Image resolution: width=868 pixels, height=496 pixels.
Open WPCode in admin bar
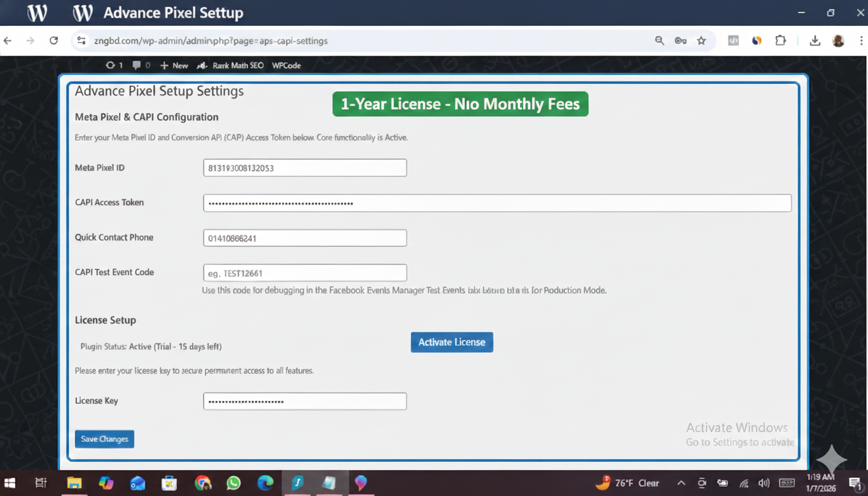click(x=286, y=65)
